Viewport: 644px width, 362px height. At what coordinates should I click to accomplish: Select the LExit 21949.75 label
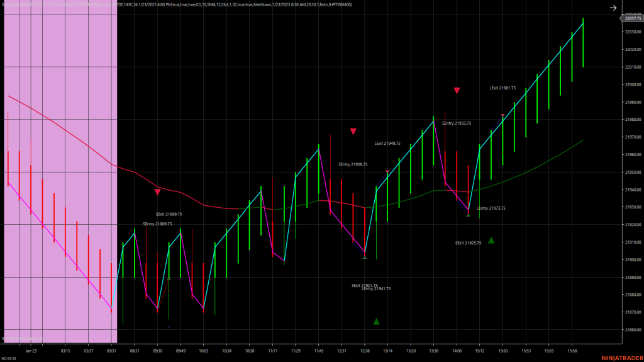pos(387,144)
